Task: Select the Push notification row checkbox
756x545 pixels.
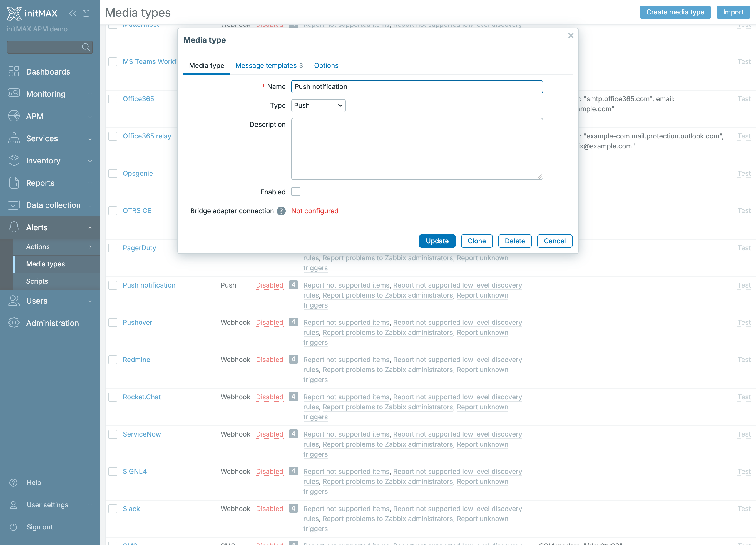Action: pos(113,285)
